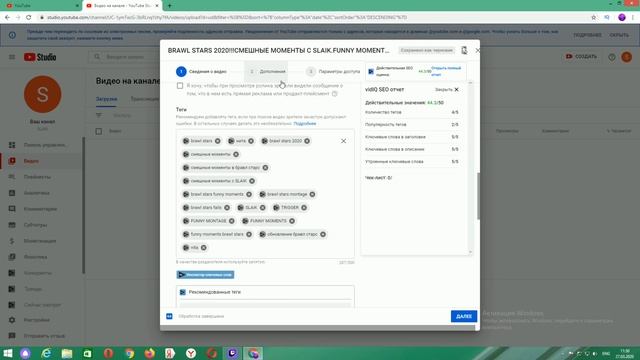Remove the 'FUNNY MONTAGE' tag
Image resolution: width=640 pixels, height=360 pixels.
tap(231, 221)
